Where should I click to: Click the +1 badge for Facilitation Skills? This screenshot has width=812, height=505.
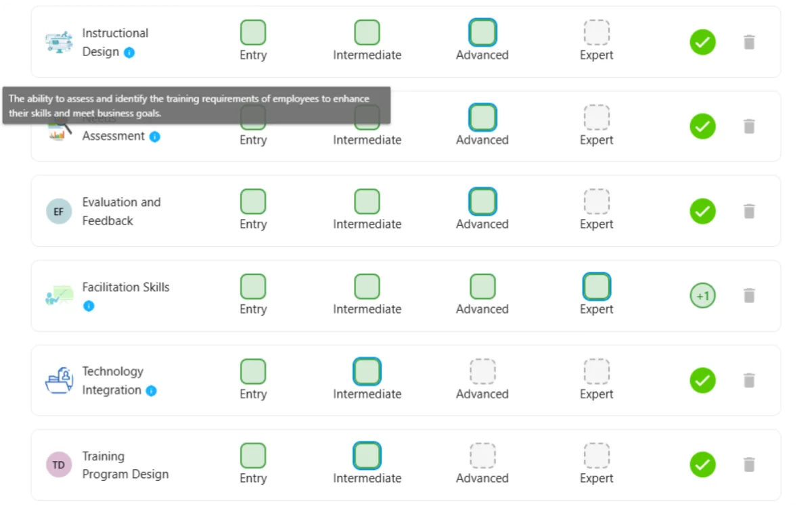tap(703, 295)
